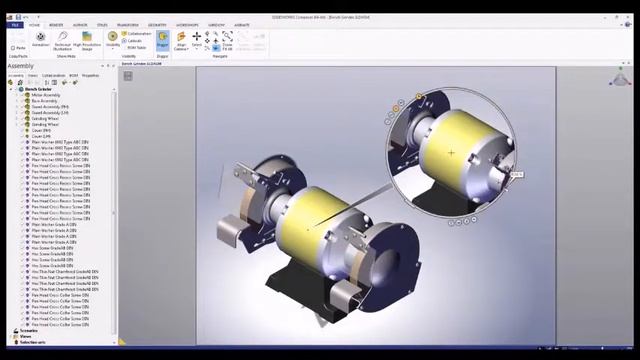Image resolution: width=640 pixels, height=360 pixels.
Task: Open the Views tab in left panel
Action: [33, 76]
